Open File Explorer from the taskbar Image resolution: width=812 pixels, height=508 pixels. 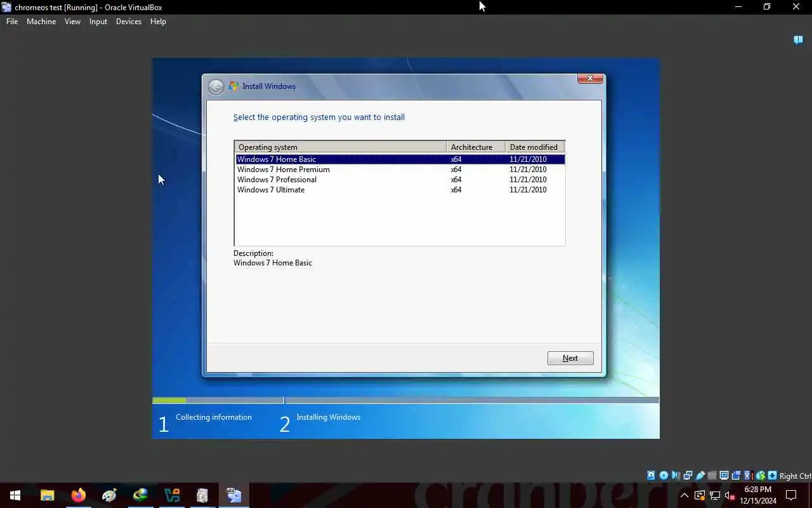tap(48, 495)
